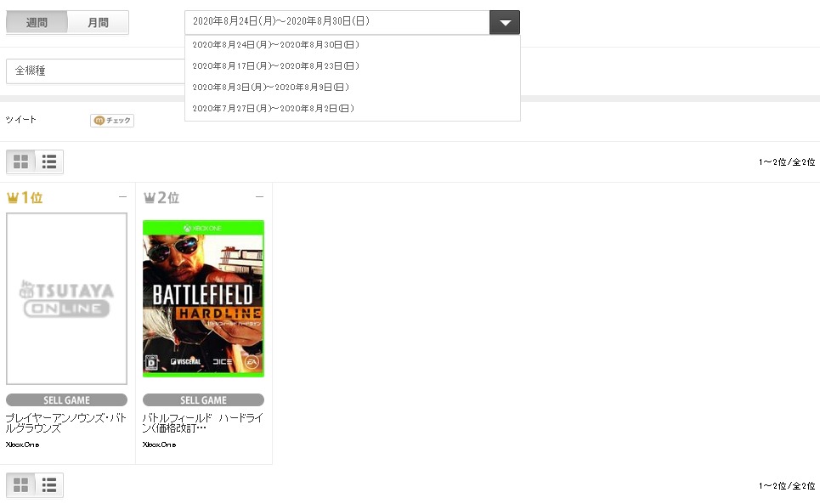
Task: Click Xbox One label under プレイヤーアンノウンズ
Action: click(x=22, y=445)
